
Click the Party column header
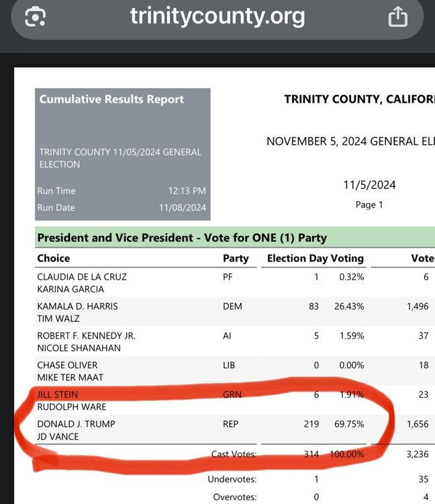236,258
